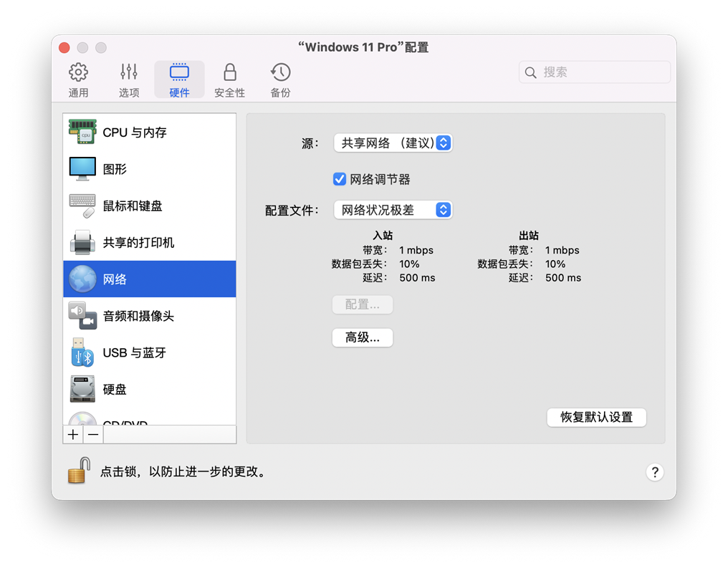The height and width of the screenshot is (568, 728).
Task: Select the 鼠标和键盘 keyboard icon
Action: pyautogui.click(x=82, y=206)
